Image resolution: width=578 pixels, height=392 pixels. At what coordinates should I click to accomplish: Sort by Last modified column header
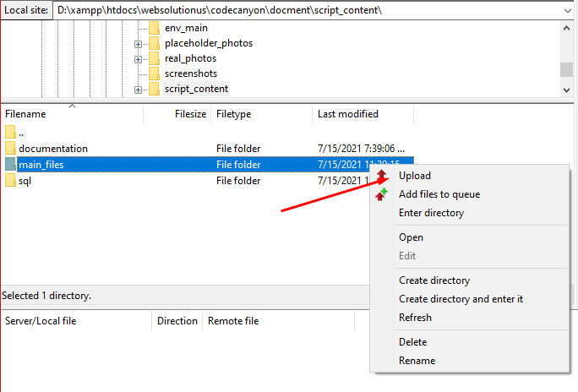coord(348,114)
